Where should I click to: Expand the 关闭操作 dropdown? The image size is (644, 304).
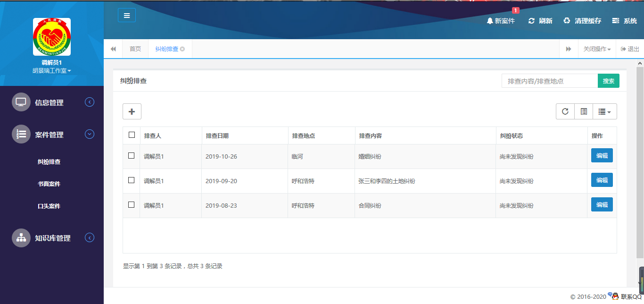point(597,49)
